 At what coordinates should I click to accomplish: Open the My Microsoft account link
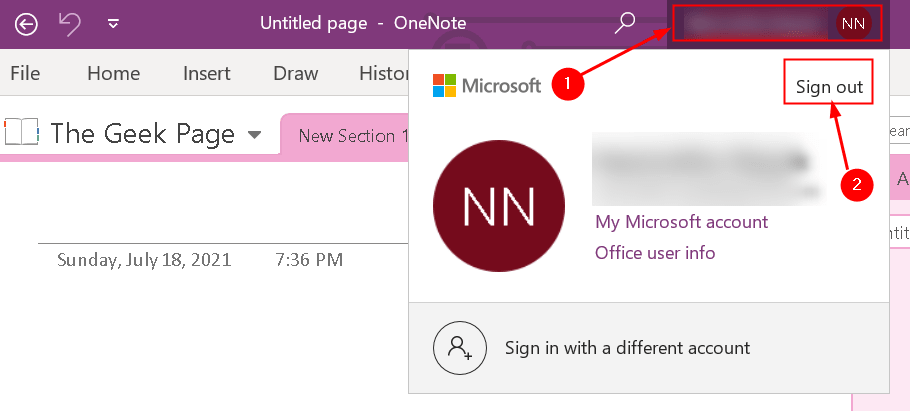click(x=681, y=222)
